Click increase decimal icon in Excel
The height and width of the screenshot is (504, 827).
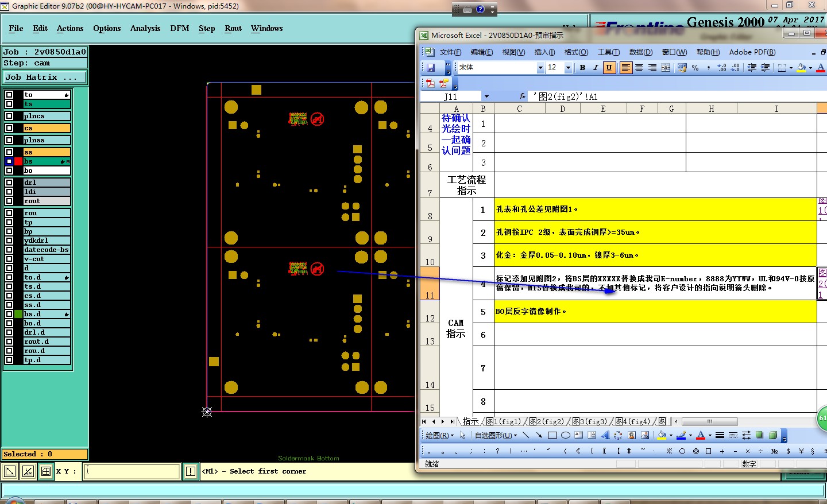(722, 68)
